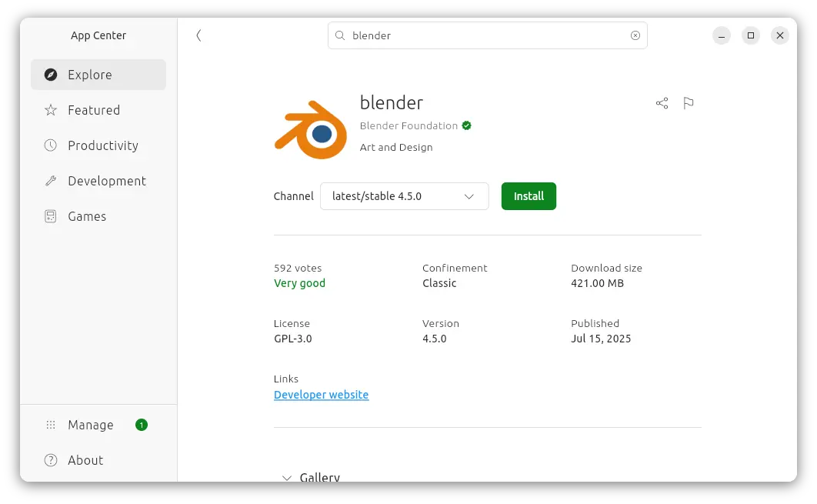Minimize the App Center window

pos(722,35)
